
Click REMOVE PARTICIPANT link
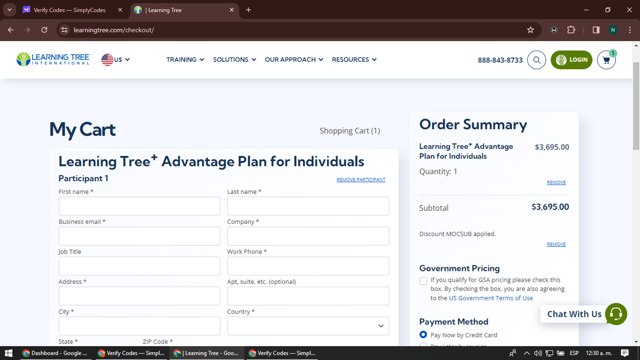[x=360, y=180]
